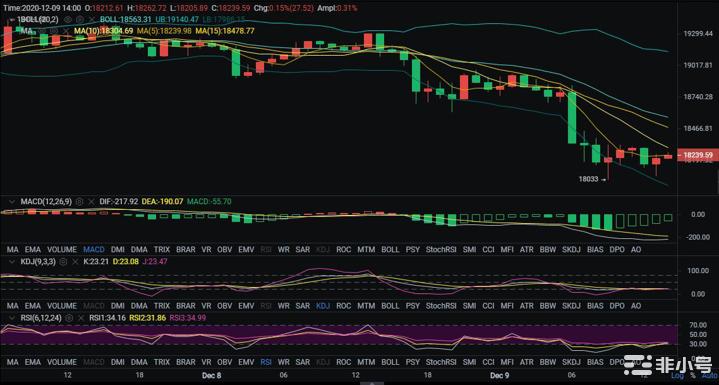Toggle percent scale on the price axis
The image size is (719, 385).
coord(693,376)
